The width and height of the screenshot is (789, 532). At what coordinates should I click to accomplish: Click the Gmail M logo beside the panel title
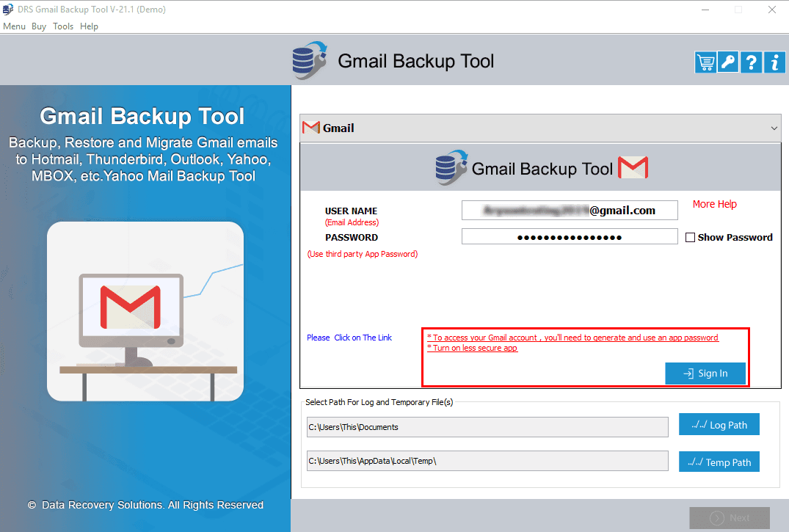click(633, 167)
